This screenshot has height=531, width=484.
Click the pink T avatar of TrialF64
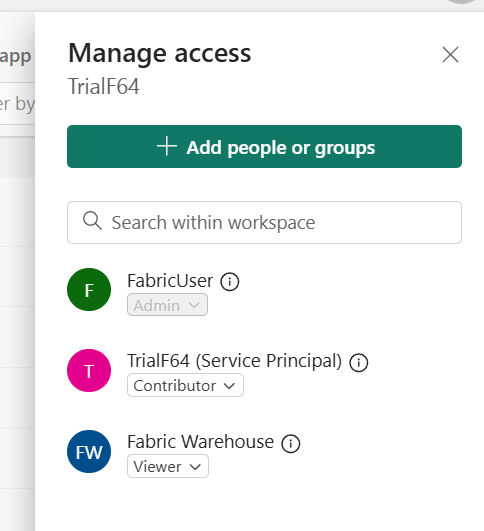pos(89,370)
